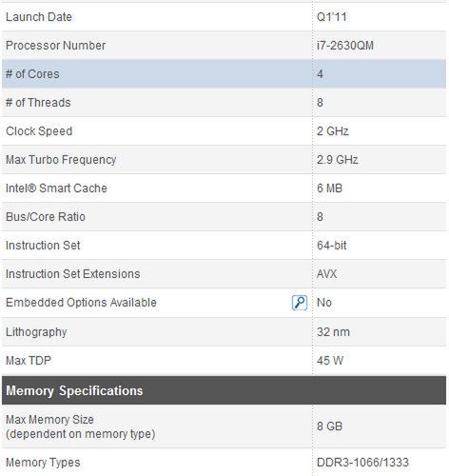Select the Instruction Set row label
Viewport: 449px width, 476px height.
pyautogui.click(x=43, y=246)
